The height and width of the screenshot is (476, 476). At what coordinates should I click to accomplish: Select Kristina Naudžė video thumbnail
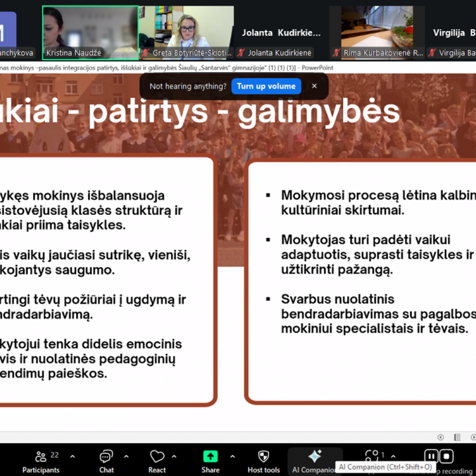[90, 32]
